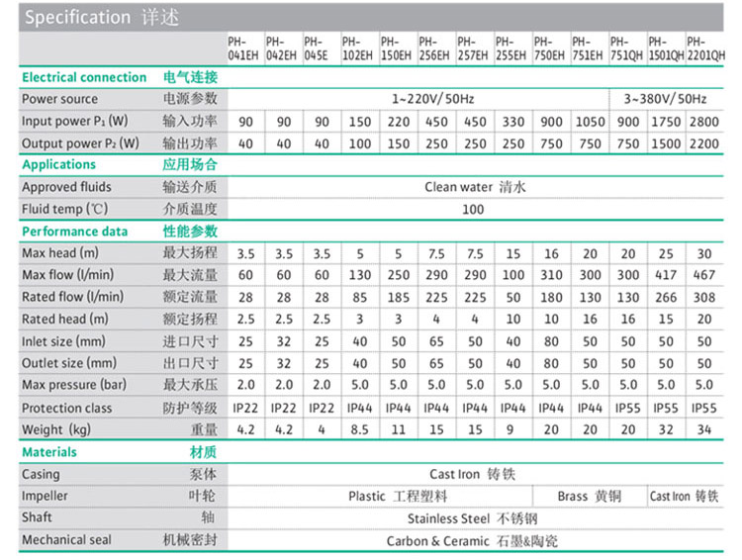This screenshot has width=742, height=560.
Task: Click the 'Approved fluids' row label
Action: point(66,187)
